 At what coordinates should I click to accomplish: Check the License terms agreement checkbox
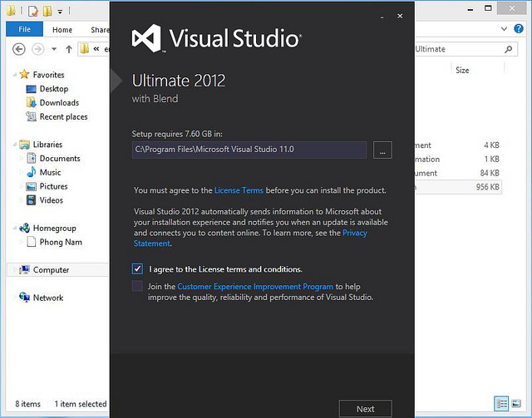[137, 269]
